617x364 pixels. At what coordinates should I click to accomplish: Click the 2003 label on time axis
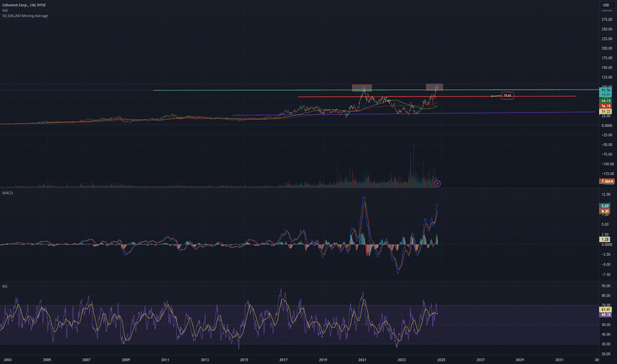(7, 359)
